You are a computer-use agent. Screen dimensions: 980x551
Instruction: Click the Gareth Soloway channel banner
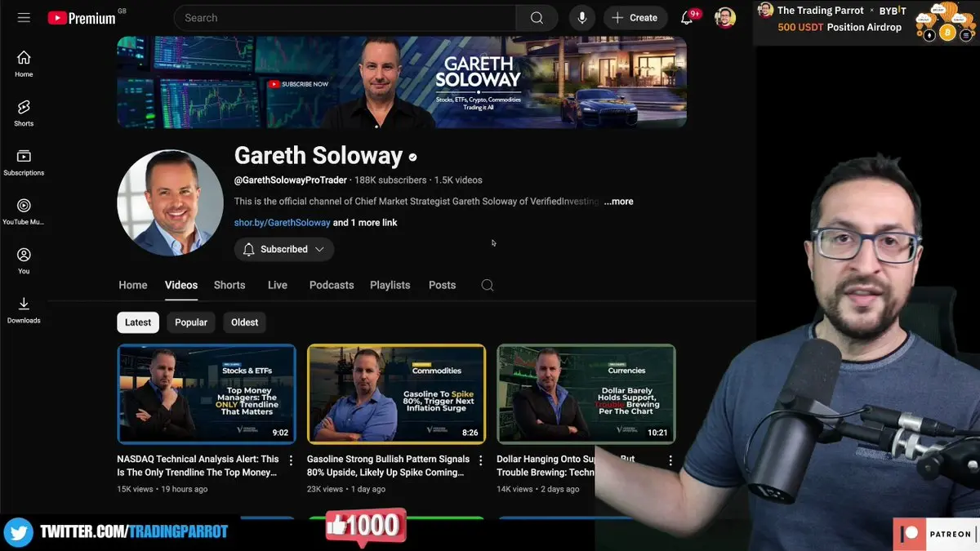pos(402,82)
